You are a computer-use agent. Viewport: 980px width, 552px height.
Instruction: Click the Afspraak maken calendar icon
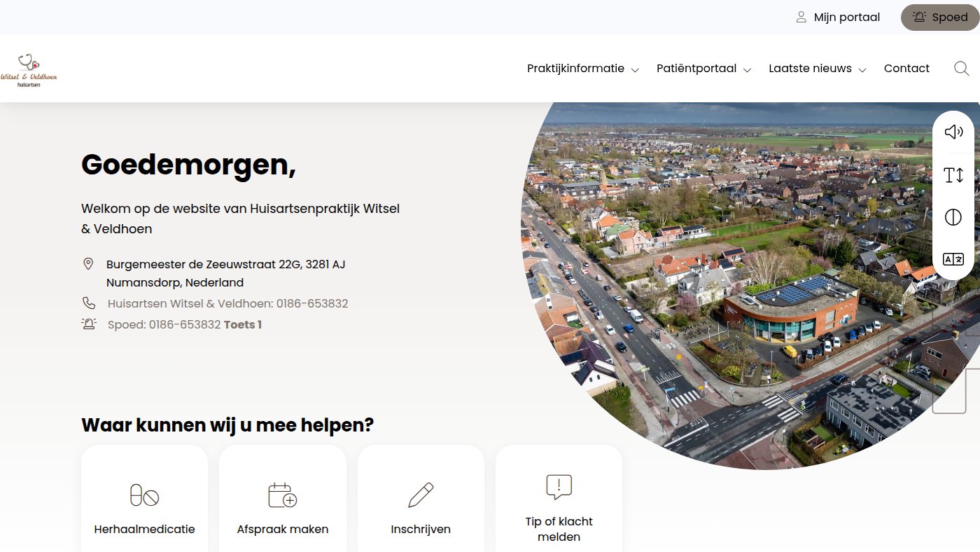(x=283, y=495)
